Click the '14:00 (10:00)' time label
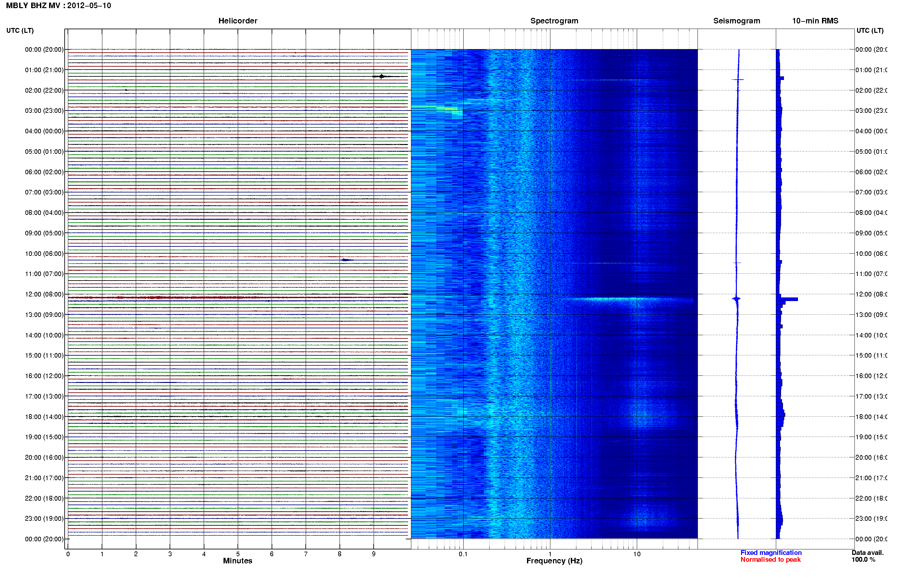This screenshot has width=924, height=578. tap(44, 335)
